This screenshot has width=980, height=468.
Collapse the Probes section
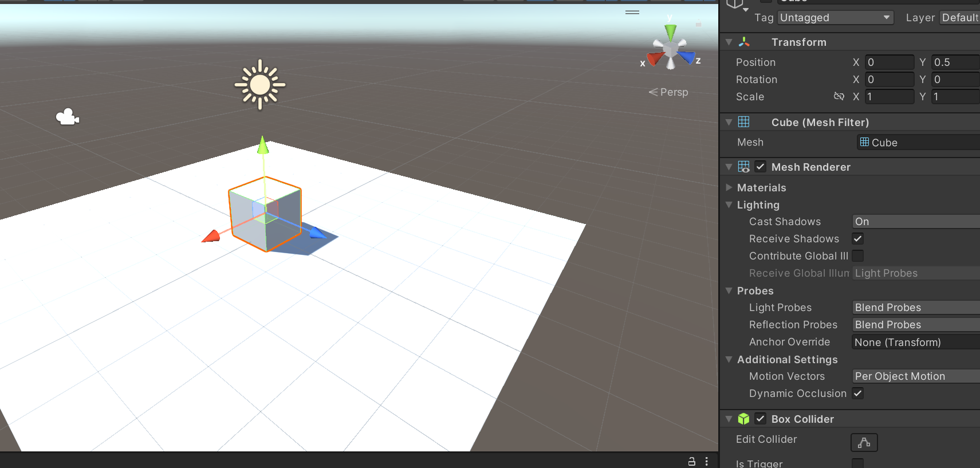(729, 290)
